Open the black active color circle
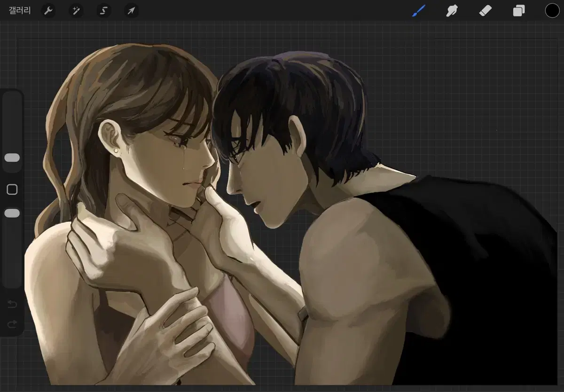This screenshot has height=392, width=564. 552,11
